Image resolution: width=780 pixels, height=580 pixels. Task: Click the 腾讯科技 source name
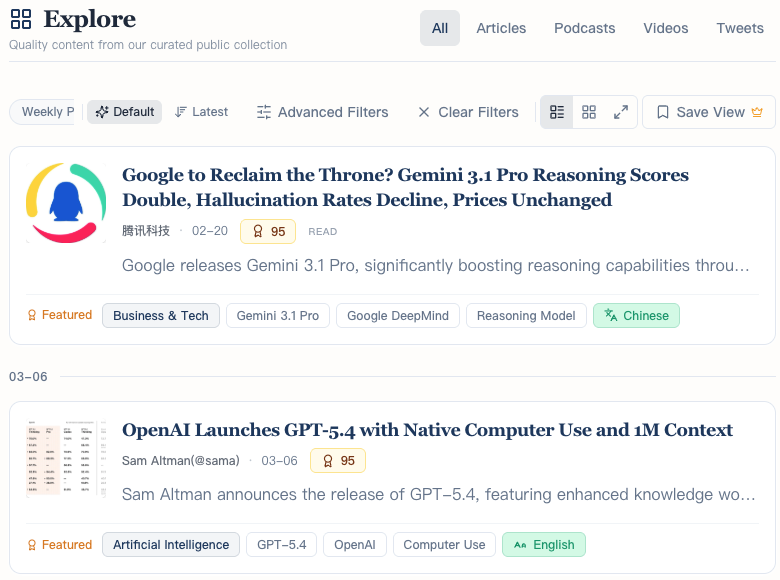146,231
